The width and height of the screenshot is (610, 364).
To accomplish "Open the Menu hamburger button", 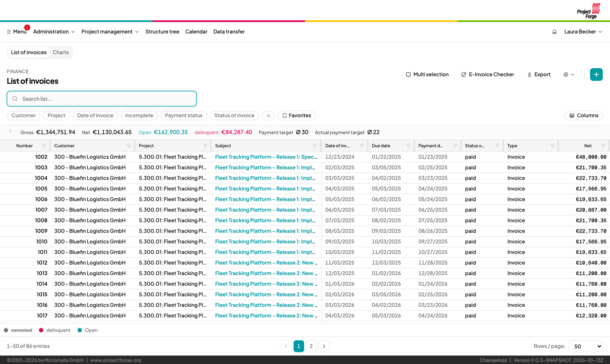I will click(17, 32).
